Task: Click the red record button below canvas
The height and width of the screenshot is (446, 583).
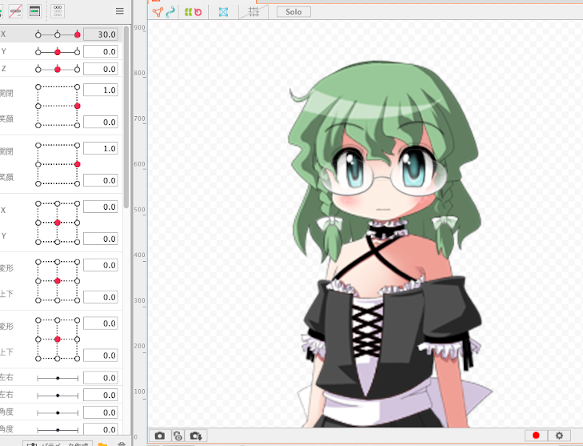Action: click(536, 435)
